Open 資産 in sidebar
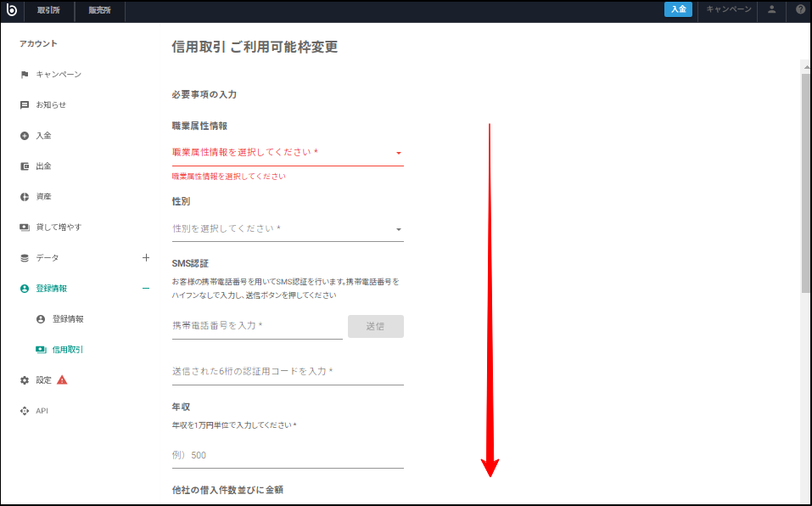The image size is (812, 506). coord(43,197)
